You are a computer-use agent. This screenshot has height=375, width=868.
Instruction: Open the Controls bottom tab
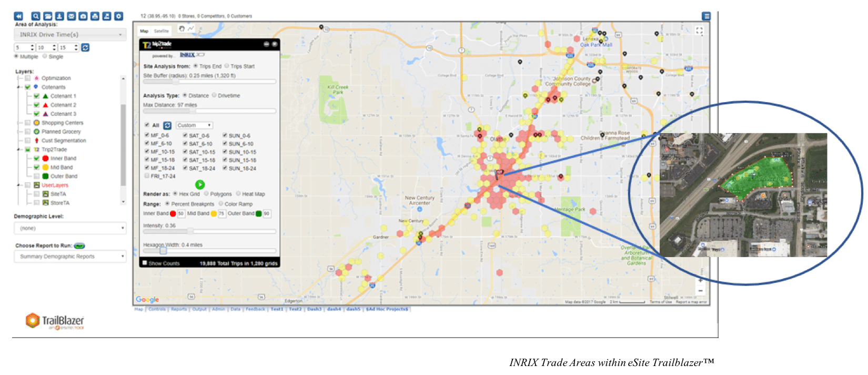[157, 309]
